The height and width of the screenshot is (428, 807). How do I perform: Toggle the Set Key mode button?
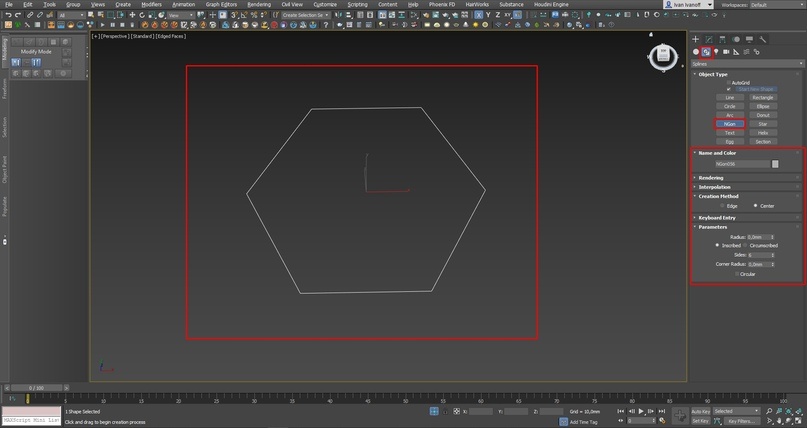[700, 421]
